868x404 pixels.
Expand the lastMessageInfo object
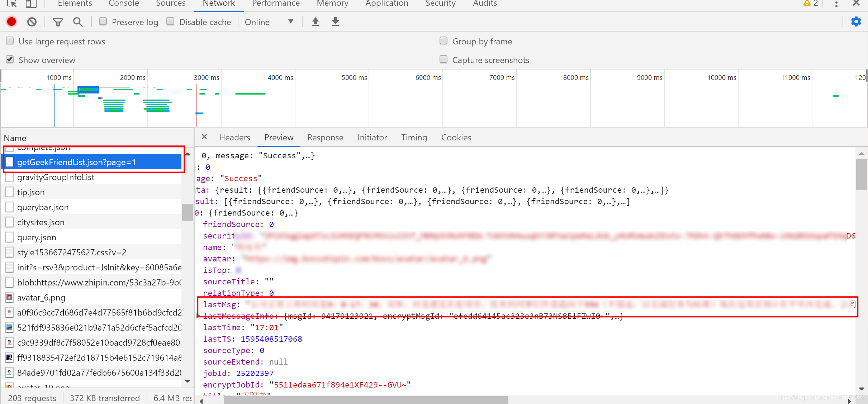pyautogui.click(x=198, y=316)
